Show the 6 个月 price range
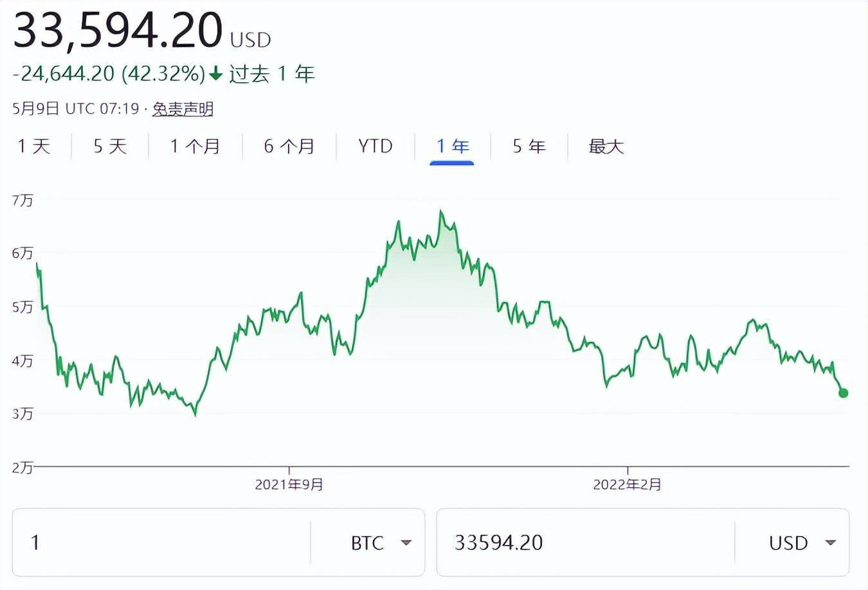 289,147
